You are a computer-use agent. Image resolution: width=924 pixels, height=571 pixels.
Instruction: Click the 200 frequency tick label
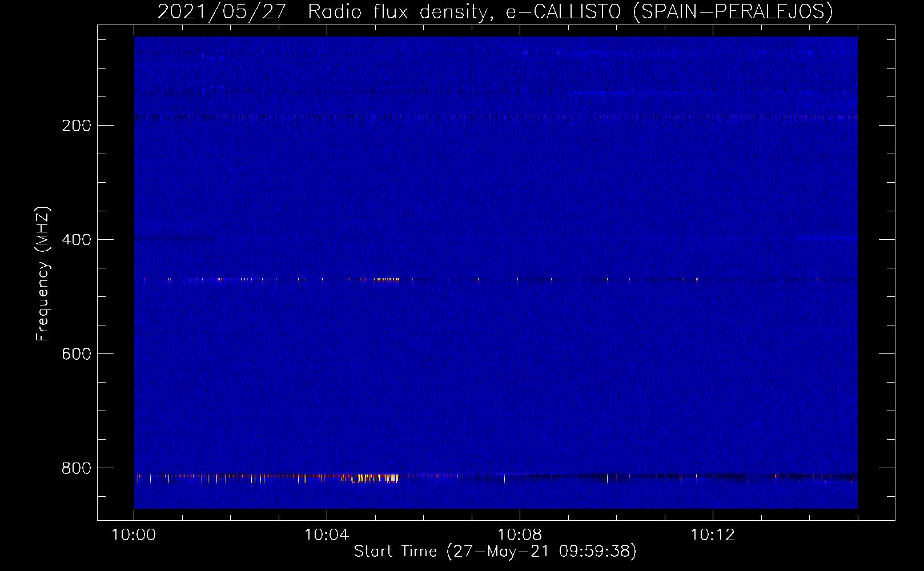pos(77,126)
